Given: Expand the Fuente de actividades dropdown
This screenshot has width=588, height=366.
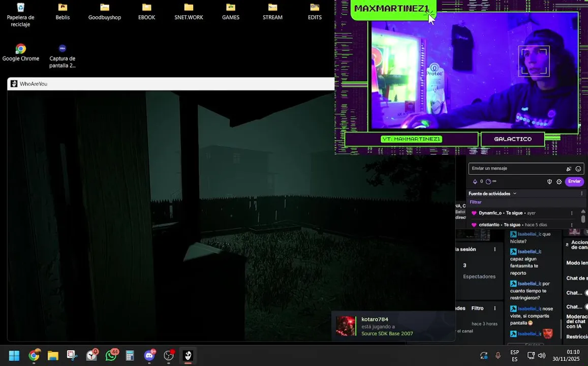Looking at the screenshot, I should point(492,194).
